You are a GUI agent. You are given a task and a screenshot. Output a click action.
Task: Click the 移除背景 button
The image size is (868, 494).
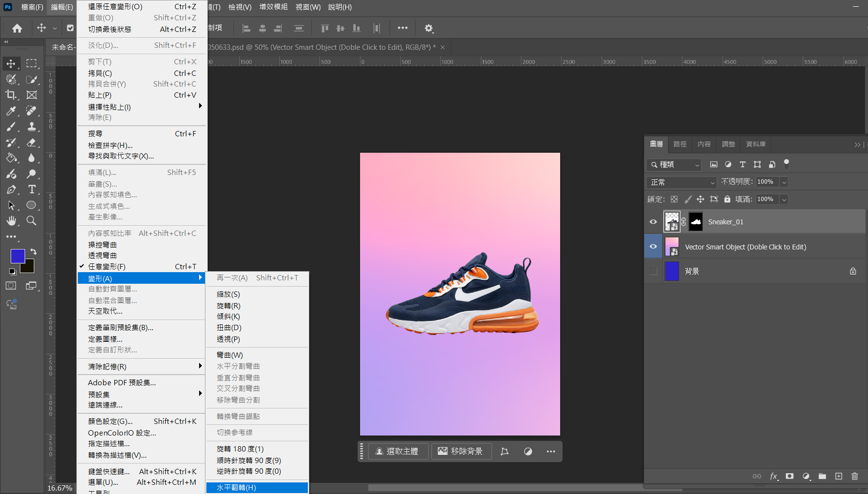point(461,451)
